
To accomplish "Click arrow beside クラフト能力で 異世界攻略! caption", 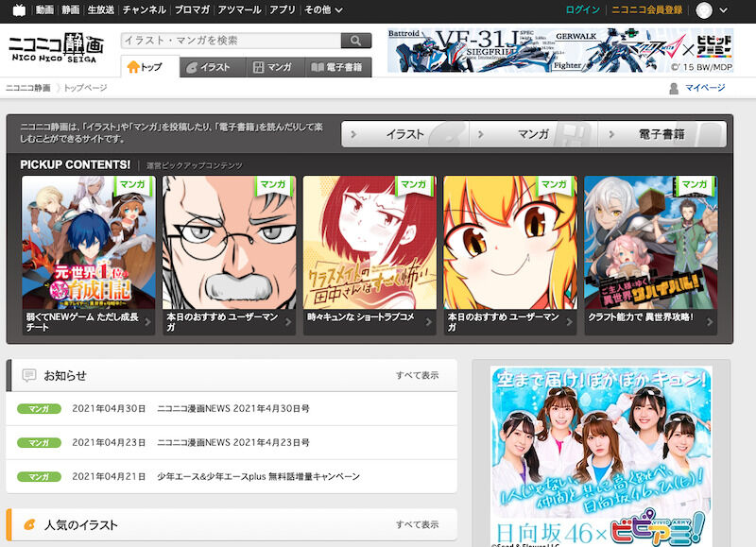I will point(710,322).
